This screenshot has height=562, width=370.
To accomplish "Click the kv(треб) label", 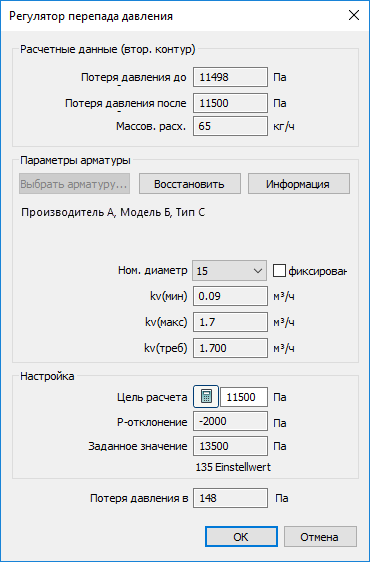I will coord(166,348).
